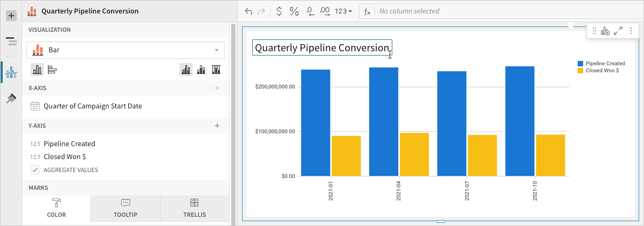Switch to the Tooltip marks tab

126,208
